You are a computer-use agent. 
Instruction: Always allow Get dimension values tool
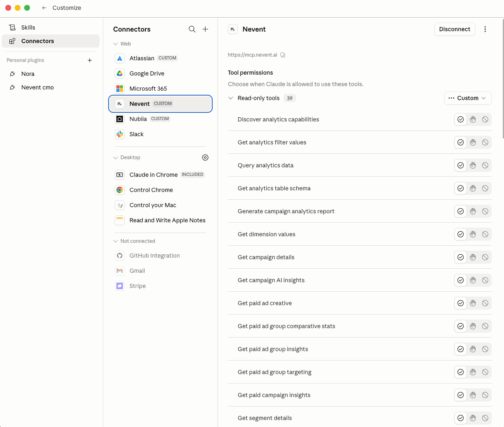[x=461, y=234]
